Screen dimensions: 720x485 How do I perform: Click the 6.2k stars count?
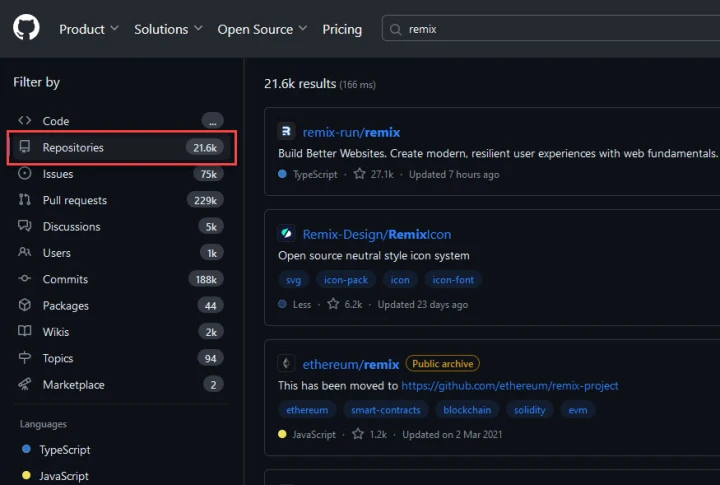(x=353, y=305)
